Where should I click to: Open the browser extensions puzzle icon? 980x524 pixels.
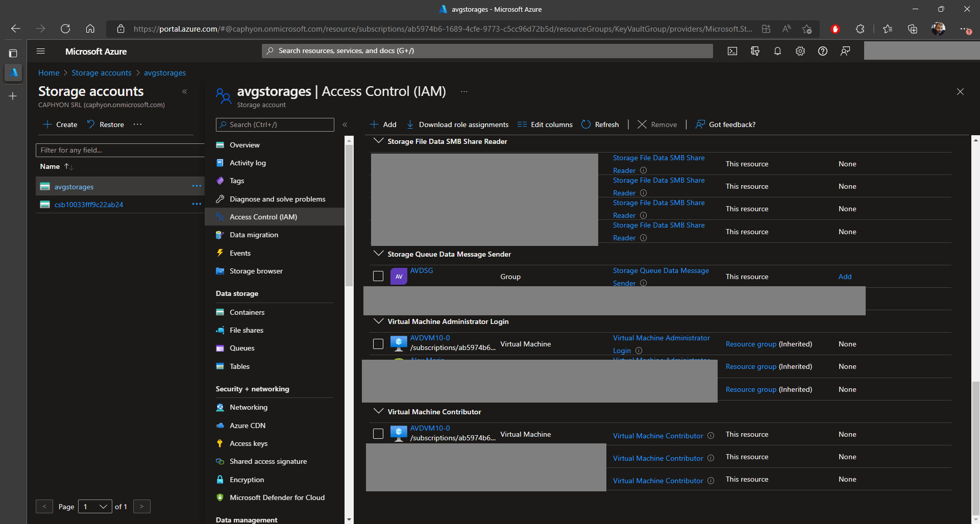[x=860, y=29]
